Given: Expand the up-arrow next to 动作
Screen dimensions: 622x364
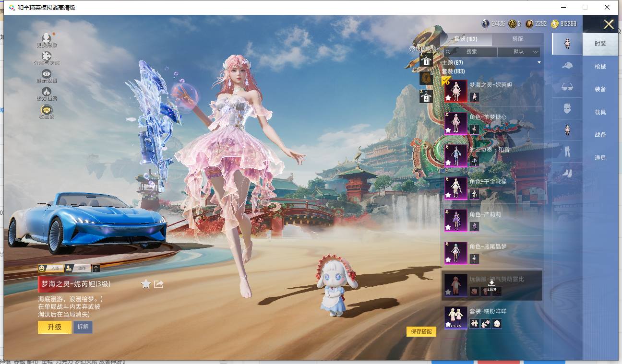Looking at the screenshot, I should coord(96,268).
